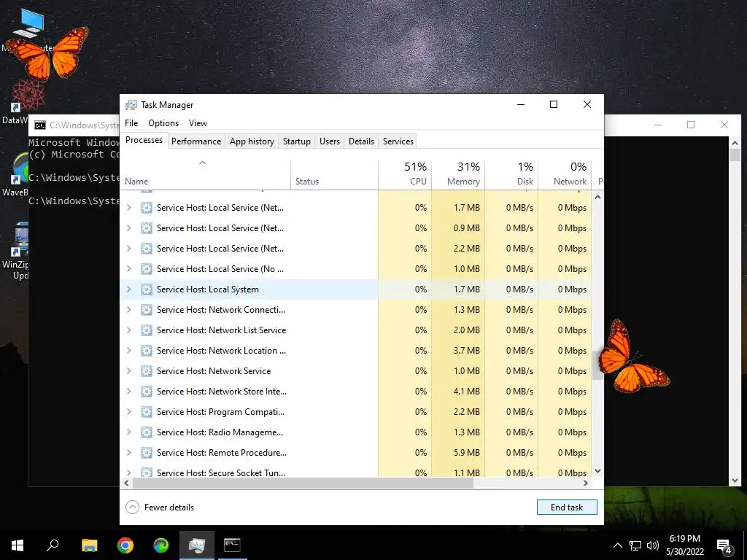Click gear icon beside Service Host: Network Service
The width and height of the screenshot is (747, 560).
[x=146, y=371]
